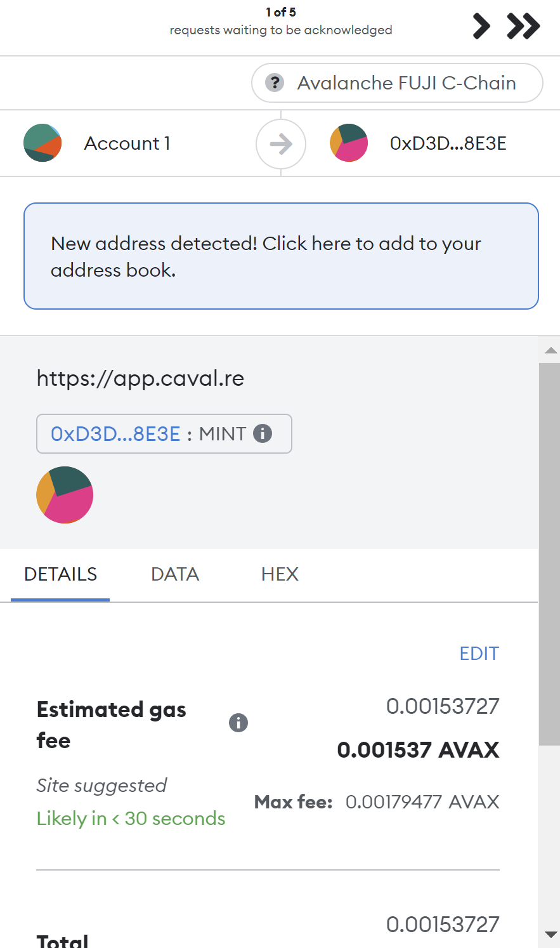560x948 pixels.
Task: Show Estimated gas fee info tooltip
Action: [238, 723]
